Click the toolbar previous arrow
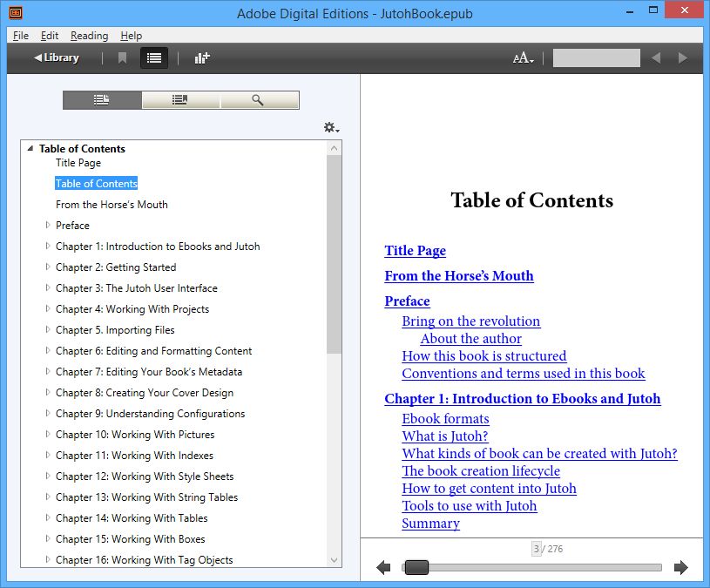Screen dimensions: 710x588 tap(656, 58)
